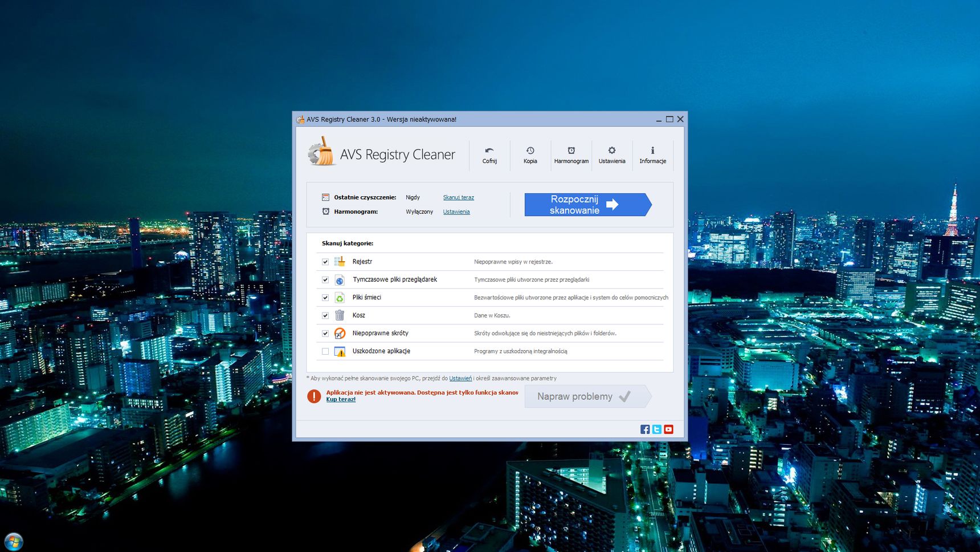Click the Rejestr category icon
The height and width of the screenshot is (552, 980).
[x=340, y=261]
